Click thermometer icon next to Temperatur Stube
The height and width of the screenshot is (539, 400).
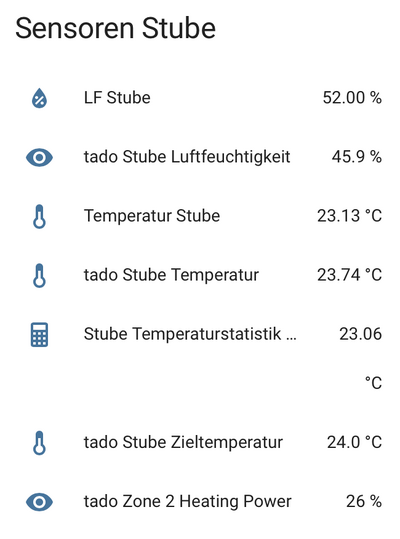tap(40, 217)
